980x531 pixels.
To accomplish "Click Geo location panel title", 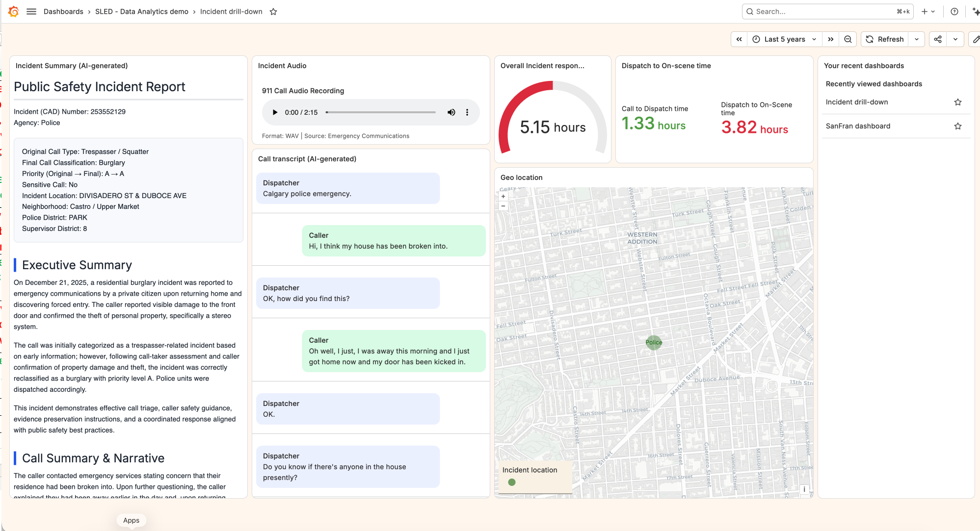I will point(522,177).
